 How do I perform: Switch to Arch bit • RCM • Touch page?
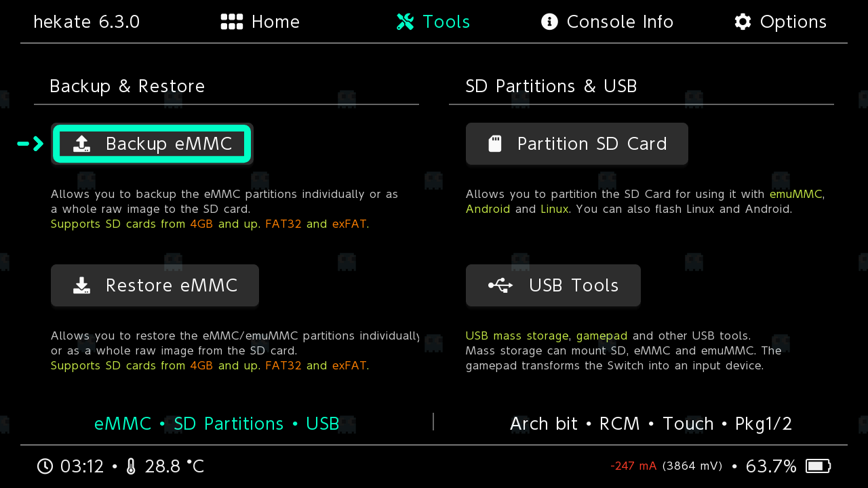pos(650,424)
